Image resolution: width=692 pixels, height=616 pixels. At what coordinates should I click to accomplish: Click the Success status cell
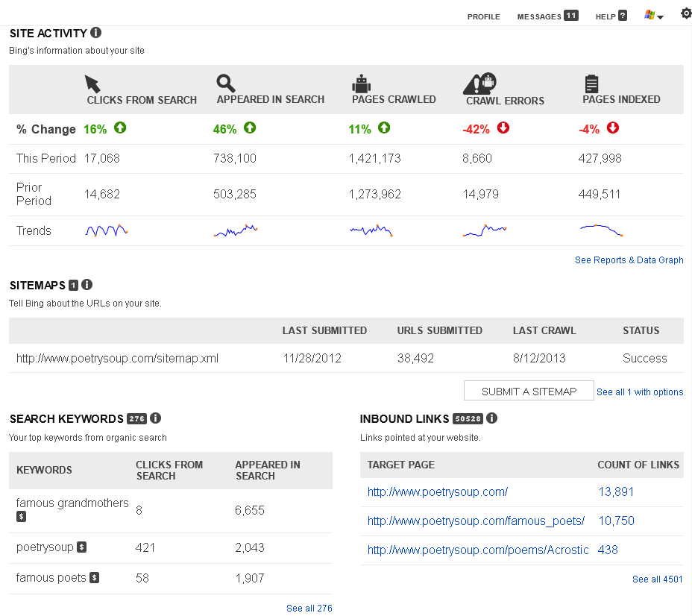tap(644, 358)
